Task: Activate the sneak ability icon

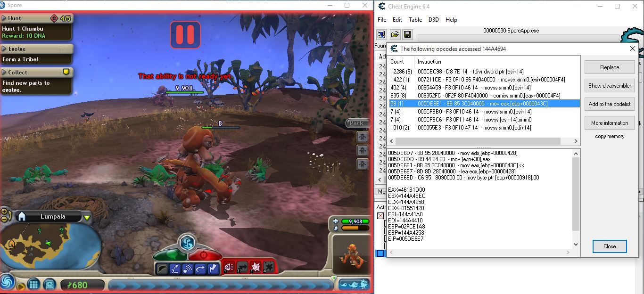Action: click(162, 268)
